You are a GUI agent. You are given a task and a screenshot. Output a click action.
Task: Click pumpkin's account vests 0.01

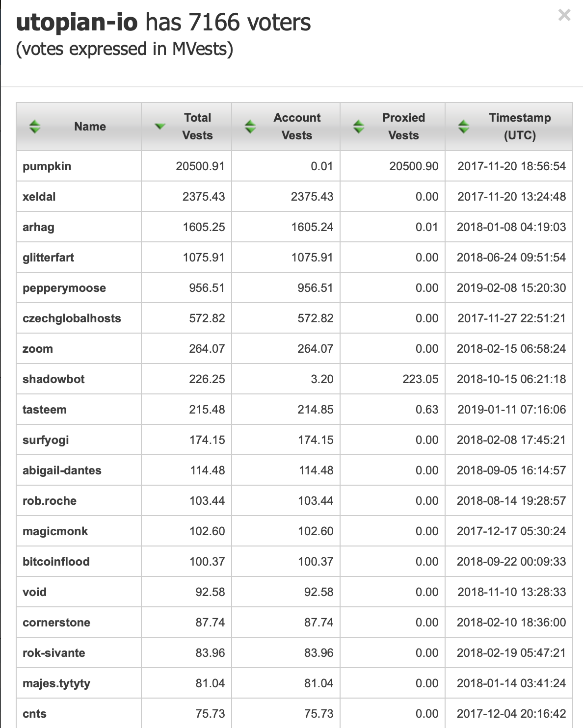[322, 166]
